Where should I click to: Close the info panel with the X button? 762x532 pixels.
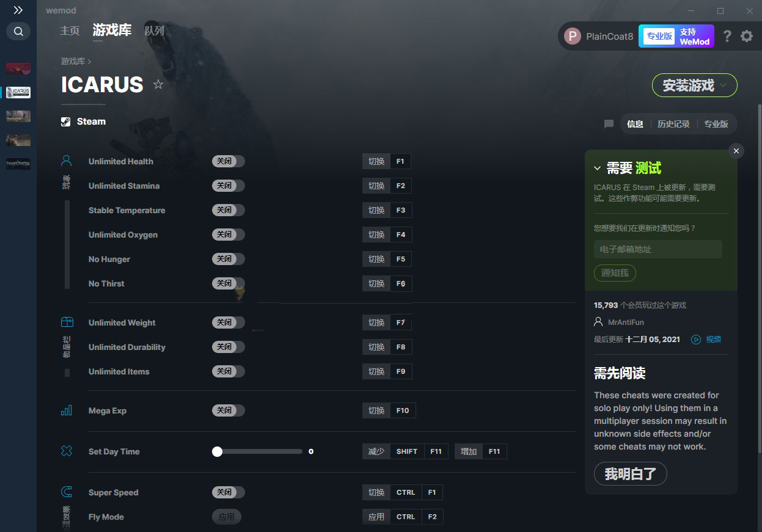pos(736,151)
